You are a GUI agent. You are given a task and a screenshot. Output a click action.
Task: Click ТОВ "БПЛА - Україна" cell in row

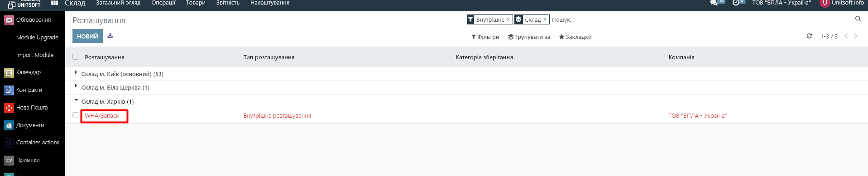[697, 116]
